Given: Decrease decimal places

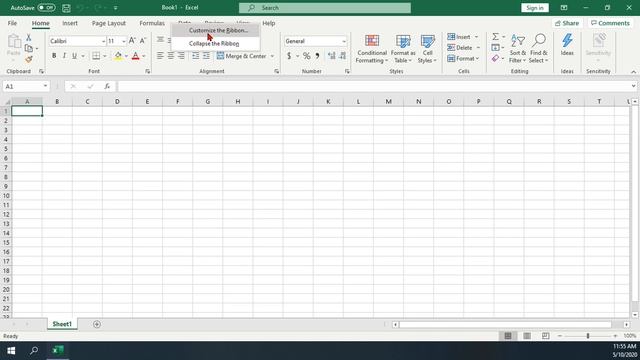Looking at the screenshot, I should point(342,56).
